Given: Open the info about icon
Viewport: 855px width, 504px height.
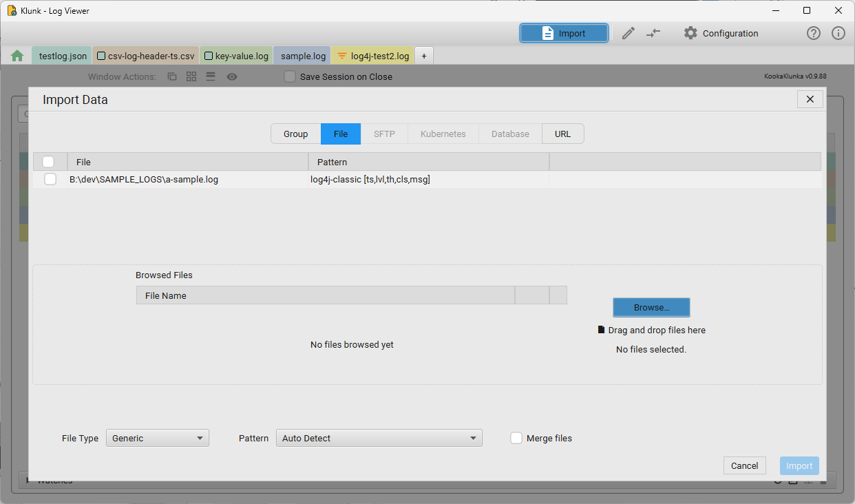Looking at the screenshot, I should point(838,33).
